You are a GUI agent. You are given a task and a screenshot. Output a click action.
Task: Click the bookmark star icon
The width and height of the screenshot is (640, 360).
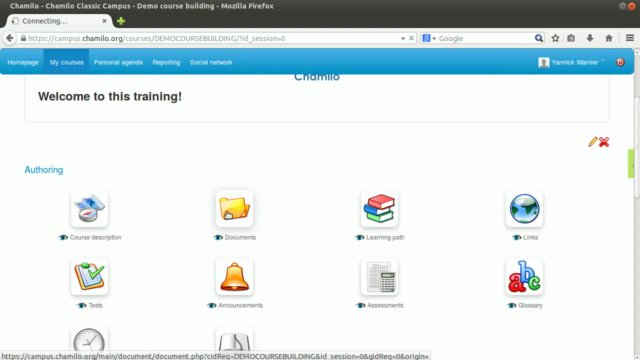point(555,38)
